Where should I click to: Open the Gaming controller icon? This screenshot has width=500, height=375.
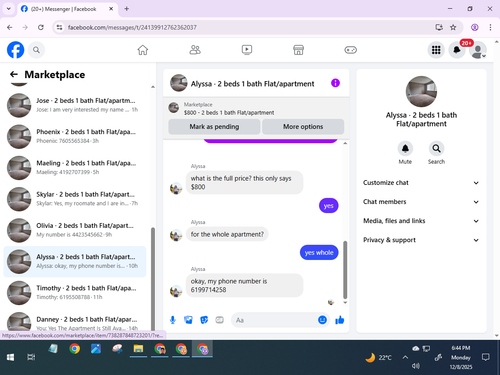350,50
